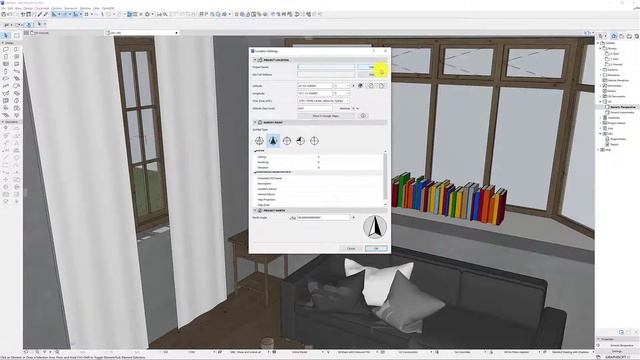Viewport: 640px width, 360px height.
Task: Open the Time Zone (UTC) dropdown
Action: tap(323, 101)
